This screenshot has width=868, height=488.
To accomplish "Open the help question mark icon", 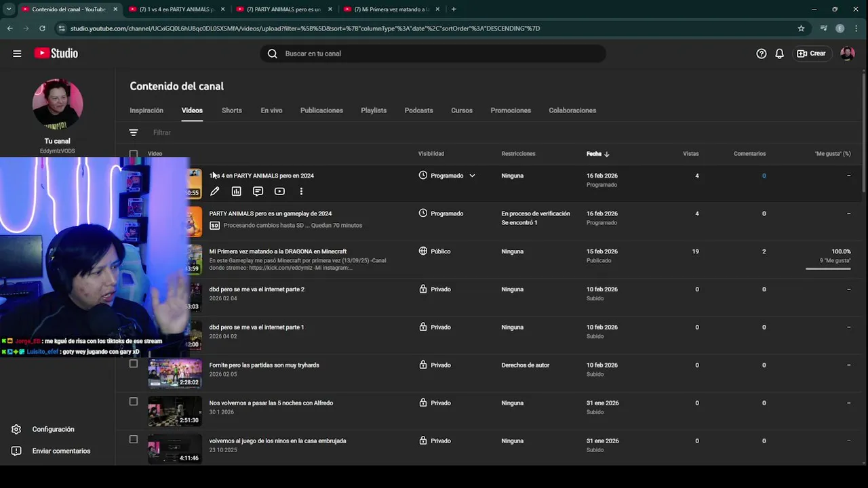I will (x=762, y=54).
